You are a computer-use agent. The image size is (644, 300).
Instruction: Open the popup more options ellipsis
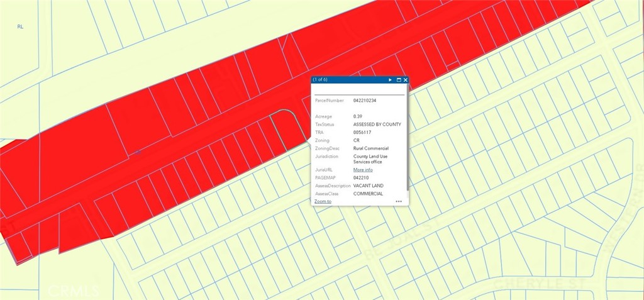point(399,201)
